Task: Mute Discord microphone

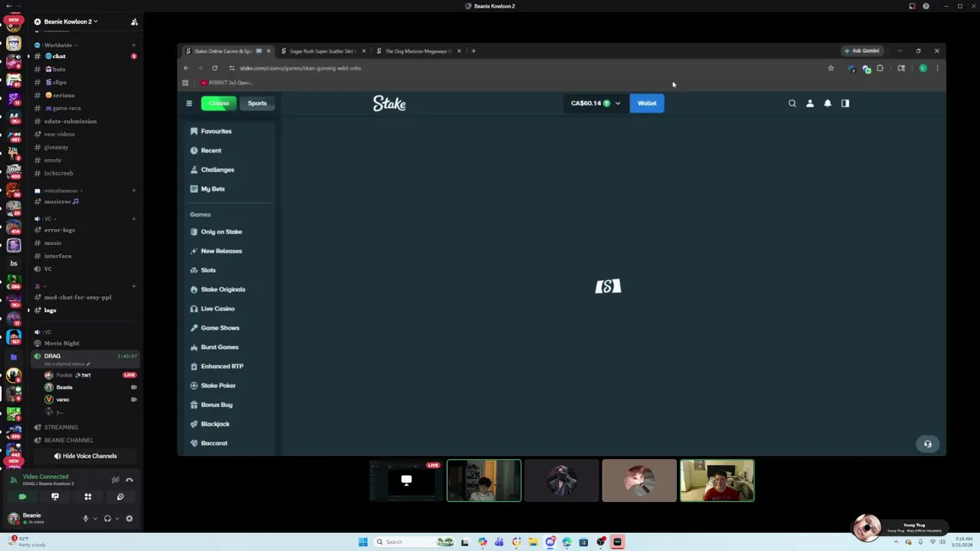Action: pos(86,519)
